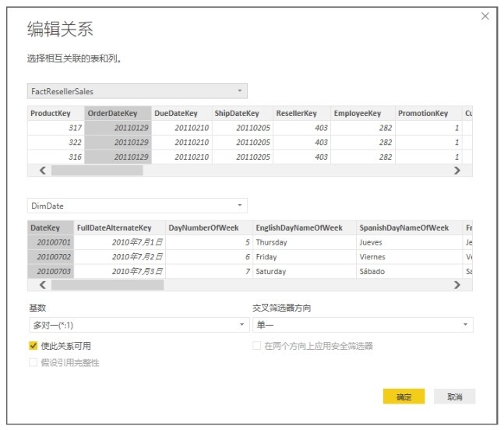This screenshot has width=504, height=430.
Task: Open the DimDate table dropdown
Action: coord(137,206)
